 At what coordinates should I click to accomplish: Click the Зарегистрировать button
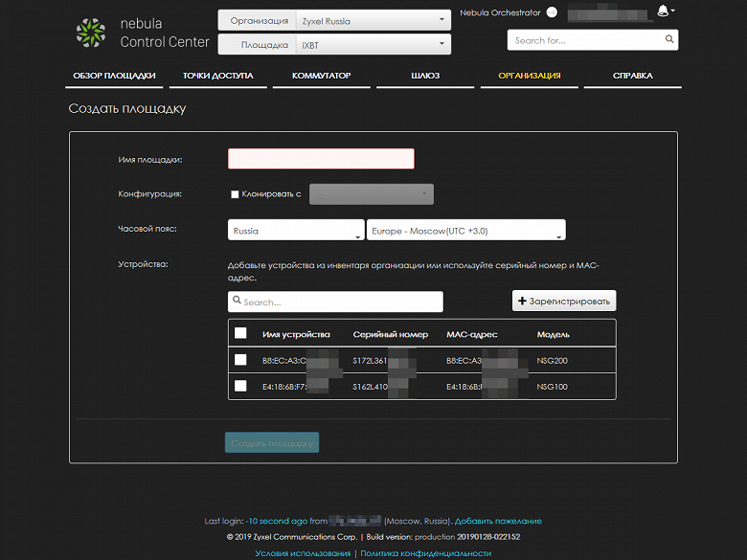(x=564, y=301)
